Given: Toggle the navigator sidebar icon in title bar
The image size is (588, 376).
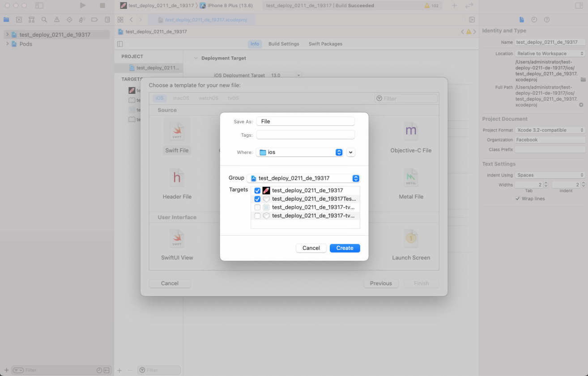Looking at the screenshot, I should (39, 5).
